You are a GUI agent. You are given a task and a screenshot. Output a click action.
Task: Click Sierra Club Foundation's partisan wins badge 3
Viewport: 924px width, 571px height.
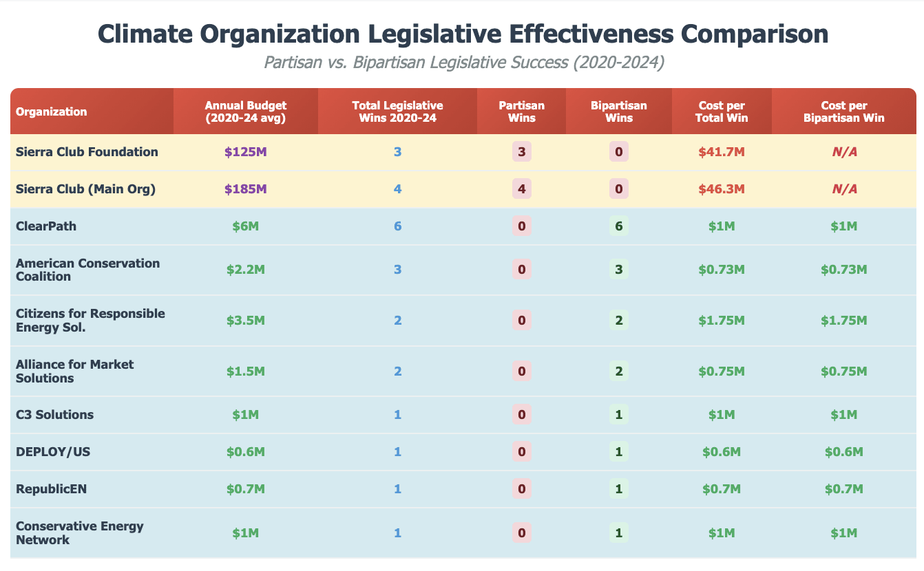521,152
